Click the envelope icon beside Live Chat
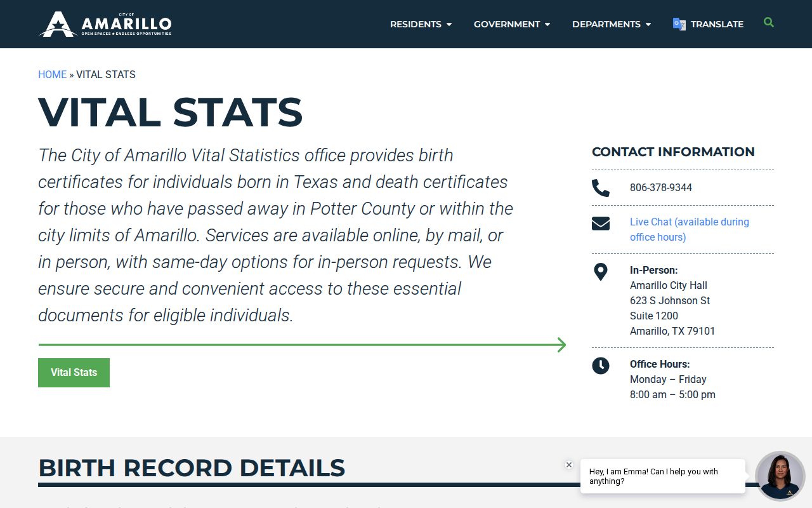 click(x=600, y=224)
